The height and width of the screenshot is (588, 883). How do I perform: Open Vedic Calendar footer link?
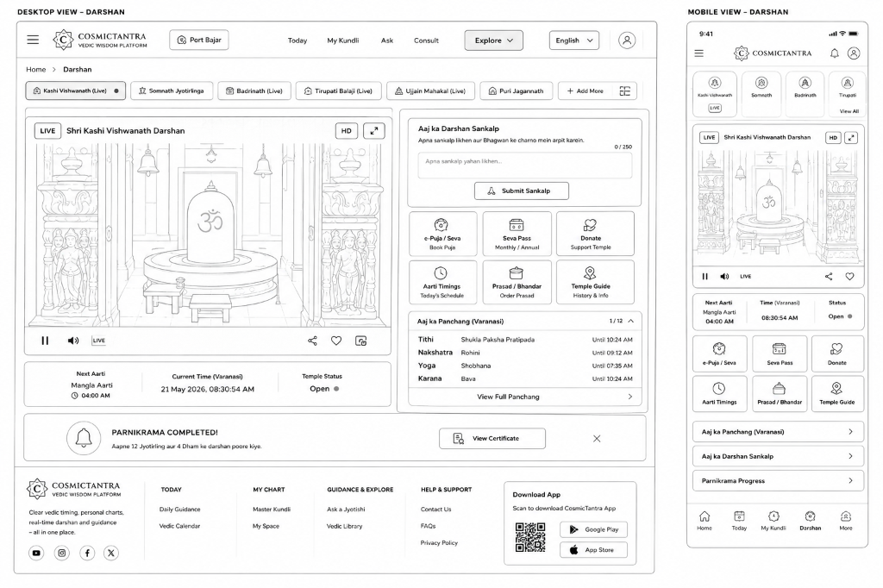(179, 526)
